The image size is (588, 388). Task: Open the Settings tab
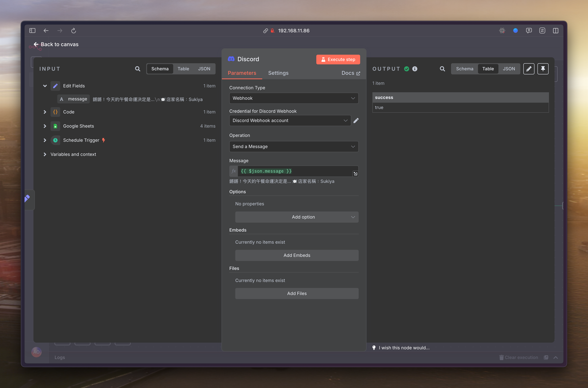click(278, 73)
